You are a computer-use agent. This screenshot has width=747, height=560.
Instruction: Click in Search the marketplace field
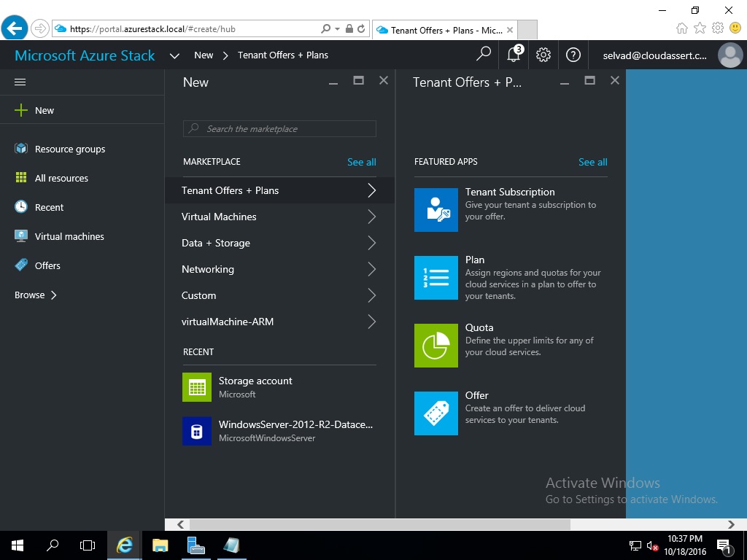pos(279,128)
